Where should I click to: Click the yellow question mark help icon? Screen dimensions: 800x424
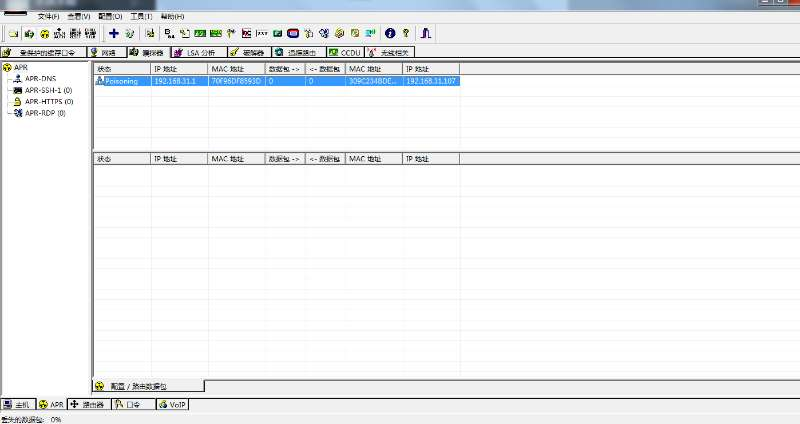pos(406,34)
